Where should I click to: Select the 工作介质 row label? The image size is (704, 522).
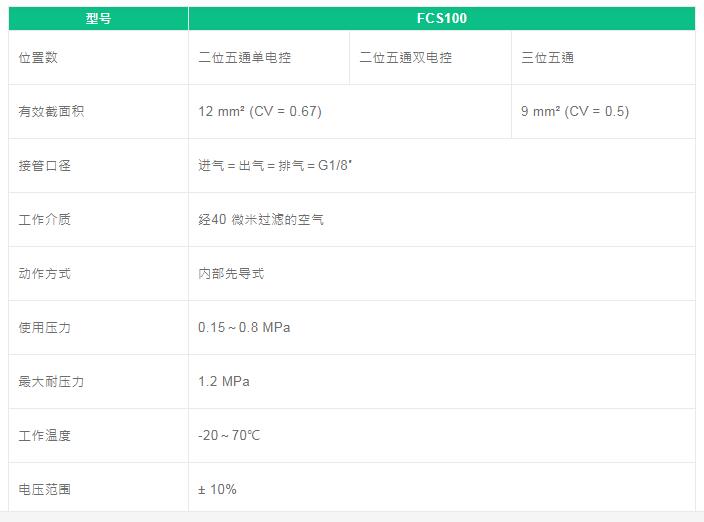[x=45, y=220]
